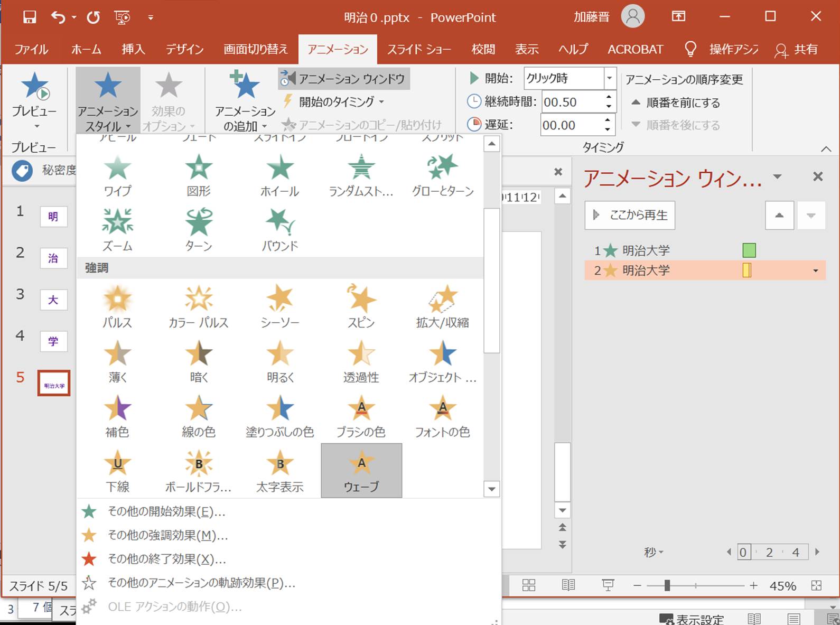Screen dimensions: 840x625
Task: Switch to the スライド ショー ribbon tab
Action: click(x=419, y=50)
